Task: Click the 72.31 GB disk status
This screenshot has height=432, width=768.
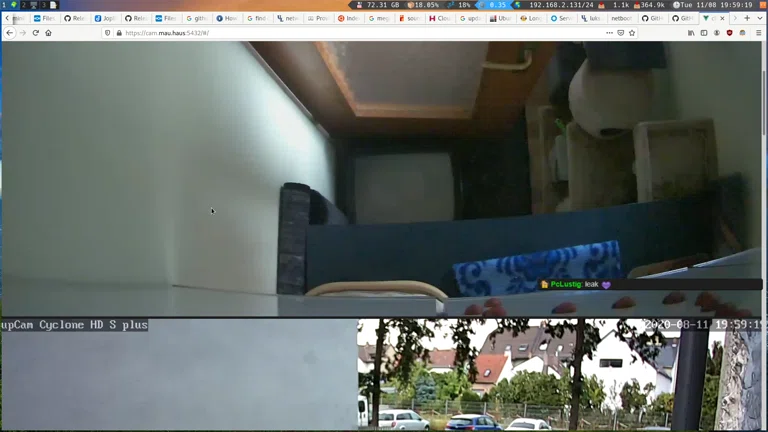Action: [378, 4]
